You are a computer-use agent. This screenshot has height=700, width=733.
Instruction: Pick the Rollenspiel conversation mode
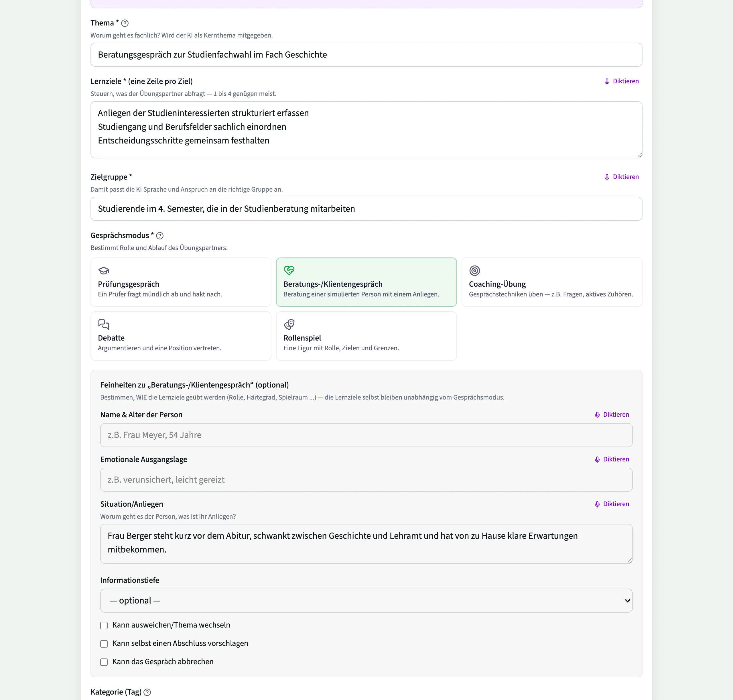(366, 336)
